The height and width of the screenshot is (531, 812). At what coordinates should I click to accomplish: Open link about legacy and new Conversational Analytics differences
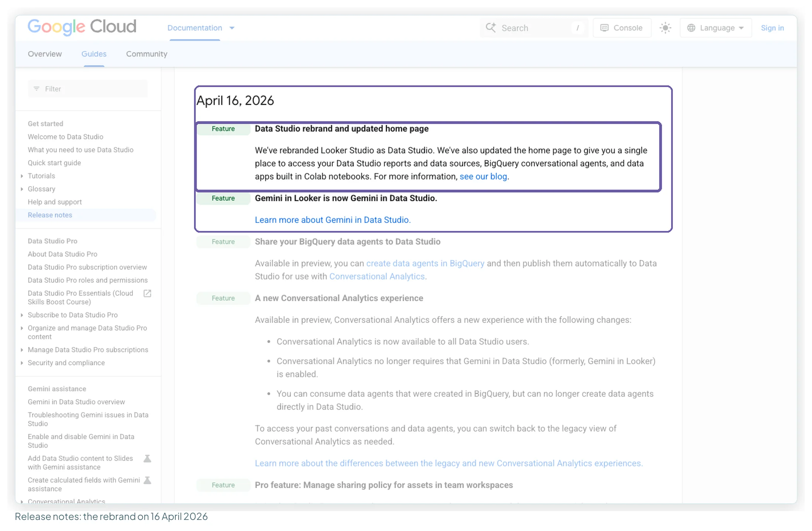click(449, 463)
